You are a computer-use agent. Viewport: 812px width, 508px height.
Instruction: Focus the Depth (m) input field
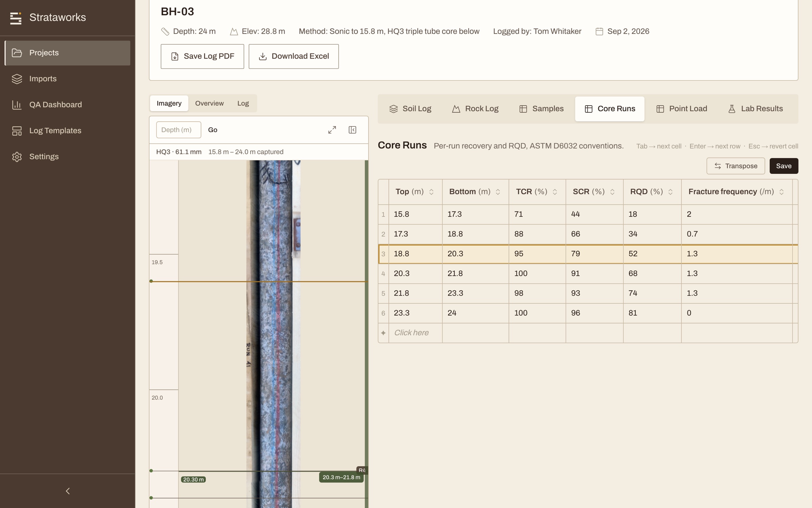coord(179,130)
